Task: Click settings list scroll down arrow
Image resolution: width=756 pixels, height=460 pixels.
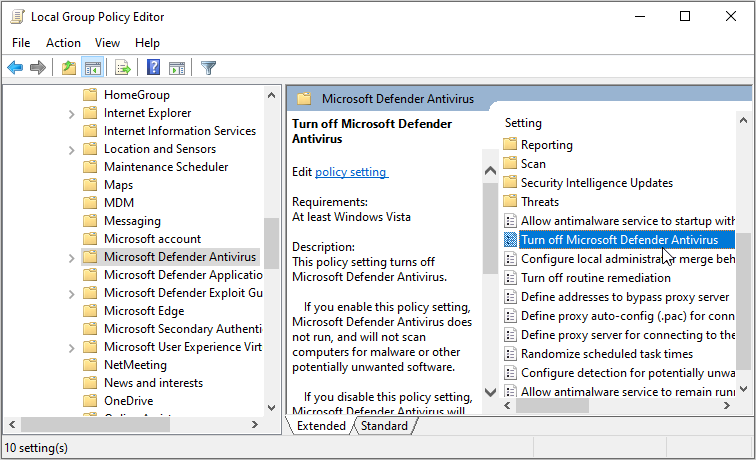Action: 743,389
